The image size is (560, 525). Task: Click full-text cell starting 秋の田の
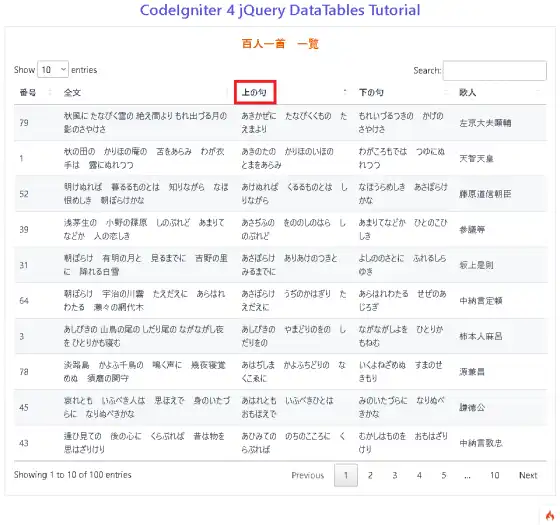(144, 158)
